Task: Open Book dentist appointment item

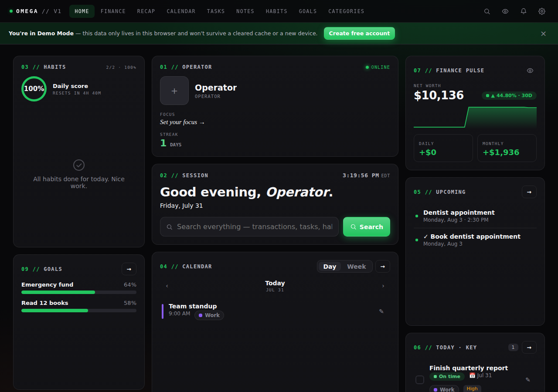Action: (x=475, y=240)
